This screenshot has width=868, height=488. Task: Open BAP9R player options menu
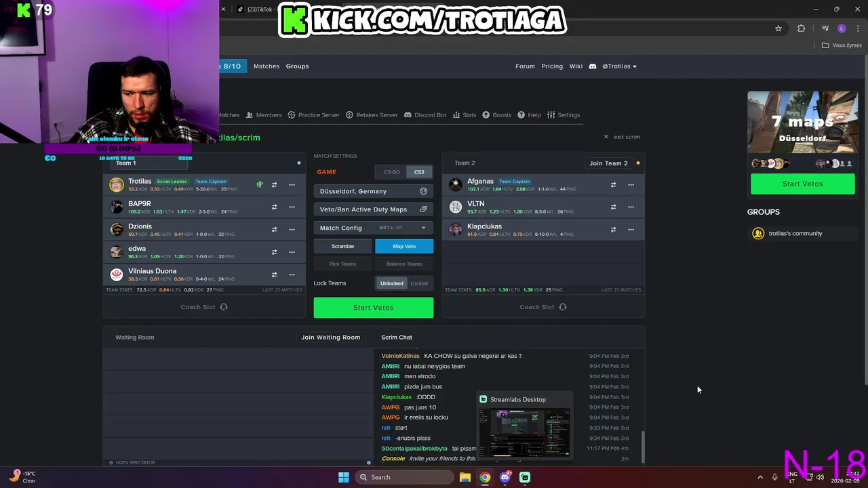click(292, 207)
